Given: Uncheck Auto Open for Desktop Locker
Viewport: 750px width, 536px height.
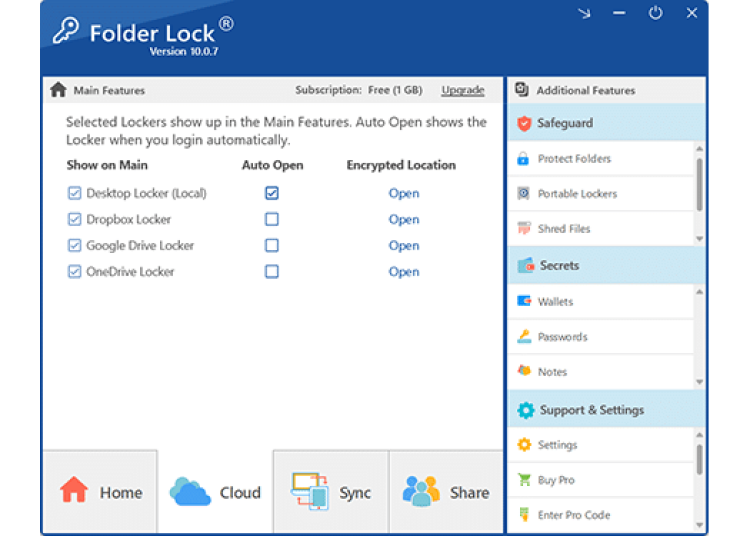Looking at the screenshot, I should coord(272,193).
